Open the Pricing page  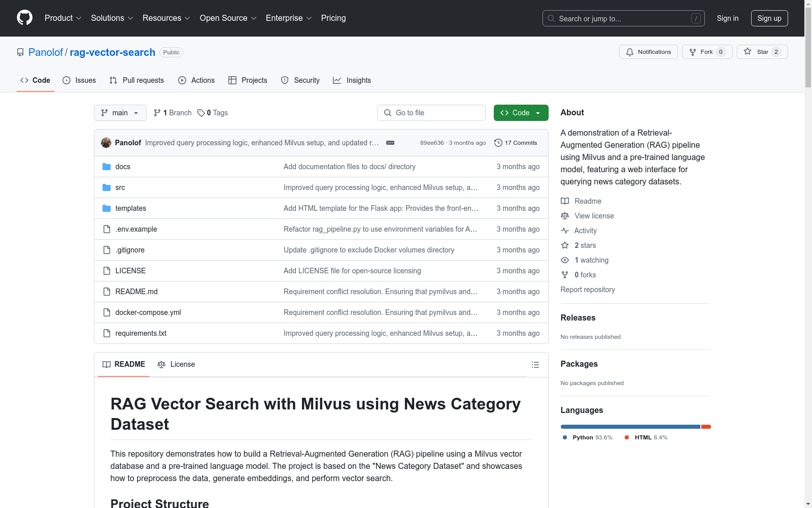(333, 18)
